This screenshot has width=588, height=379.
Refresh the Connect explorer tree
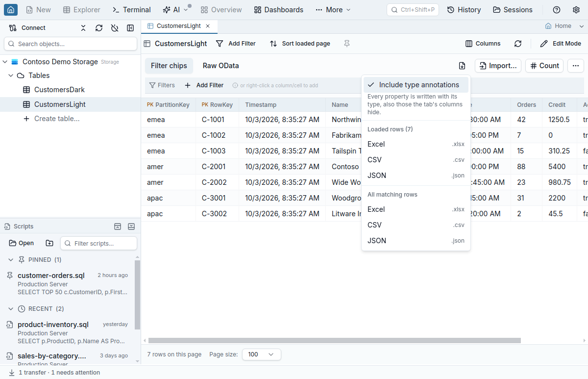99,28
